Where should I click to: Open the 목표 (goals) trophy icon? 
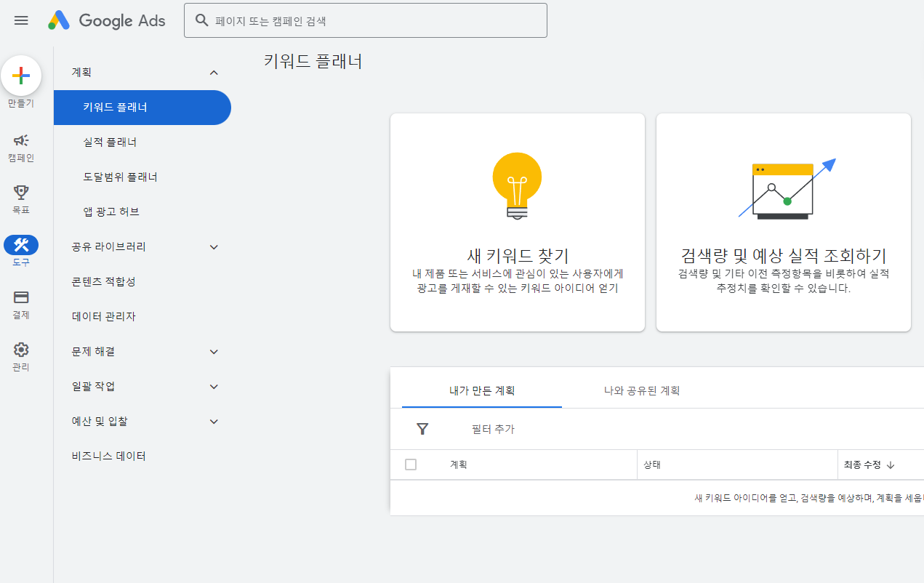click(21, 191)
